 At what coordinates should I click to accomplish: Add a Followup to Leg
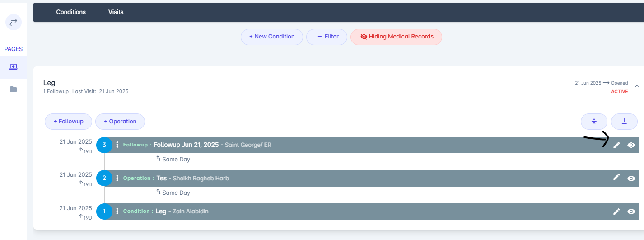coord(68,122)
